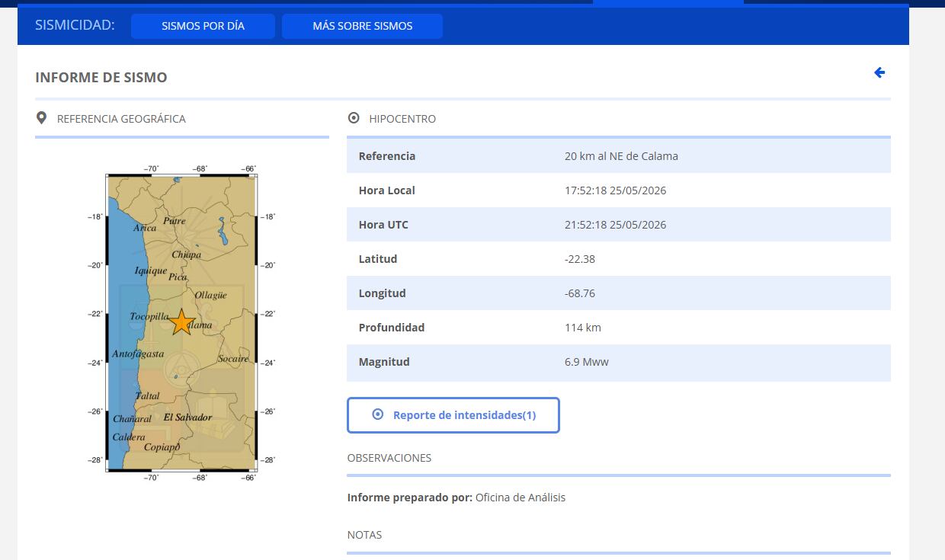The height and width of the screenshot is (560, 945).
Task: Click the Profundidad row label
Action: (x=392, y=328)
